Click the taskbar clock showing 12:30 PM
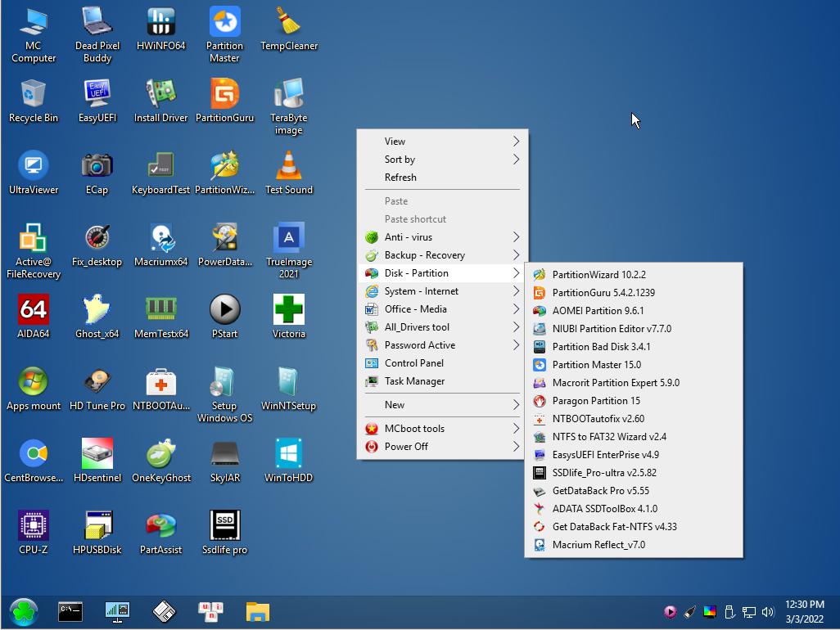Screen dimensions: 840x630 click(x=804, y=611)
